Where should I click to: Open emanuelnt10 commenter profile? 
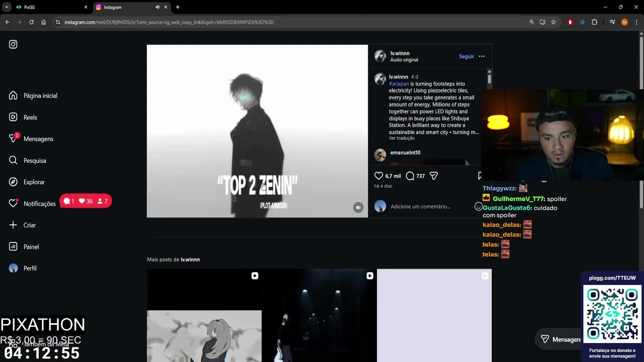(x=405, y=152)
